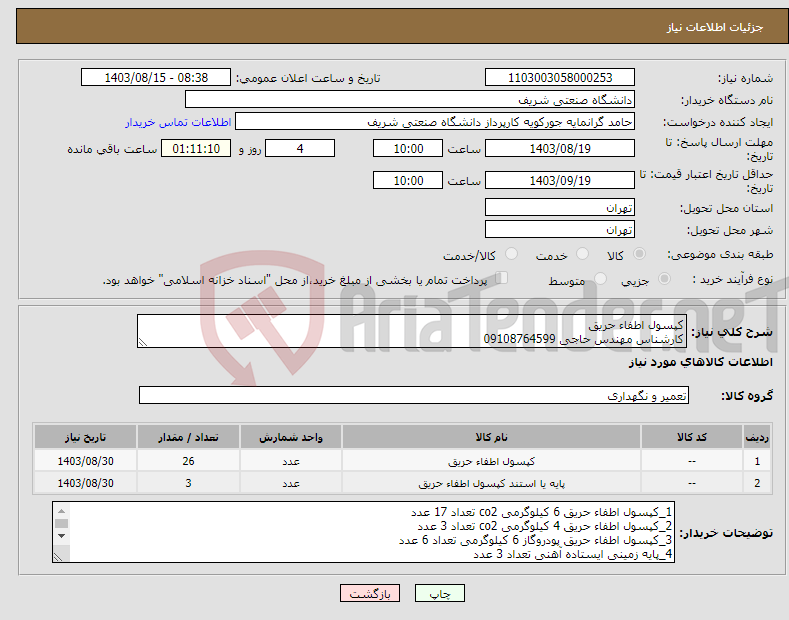Click the واحد شمارش column header

[290, 437]
